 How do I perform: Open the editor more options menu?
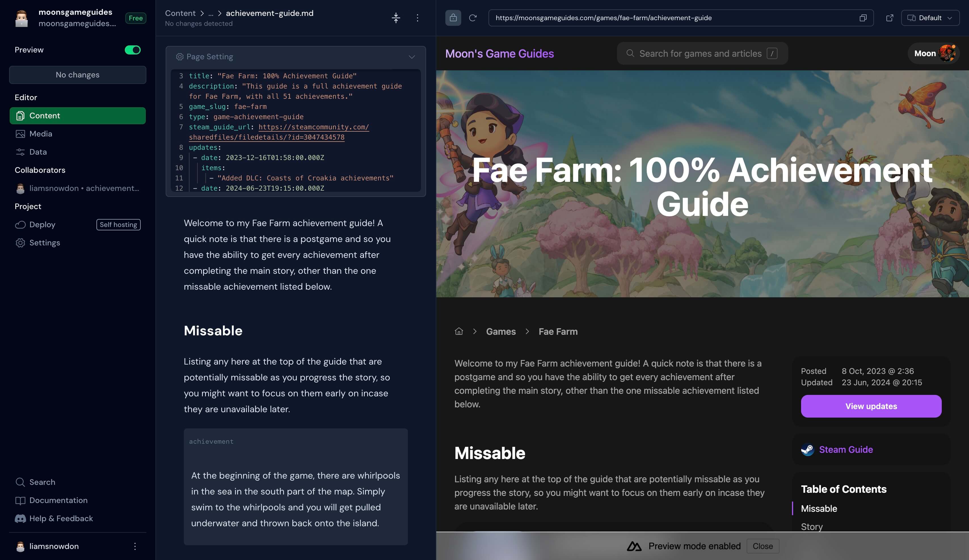(x=418, y=18)
